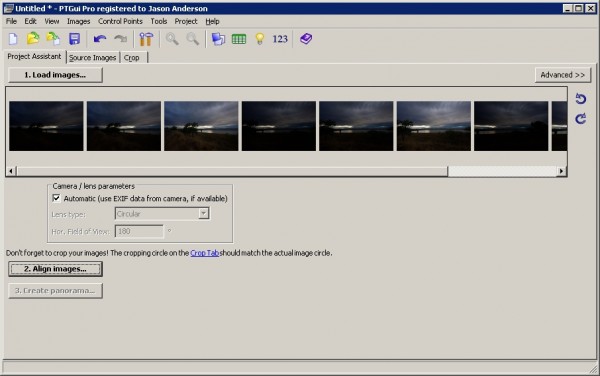Undo the last action with the blue arrow
The height and width of the screenshot is (376, 600).
click(100, 39)
